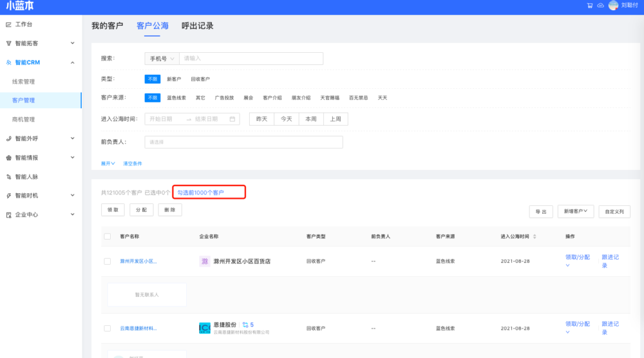Check the 云南恩捷新材料 customer row checkbox
644x358 pixels.
tap(107, 328)
